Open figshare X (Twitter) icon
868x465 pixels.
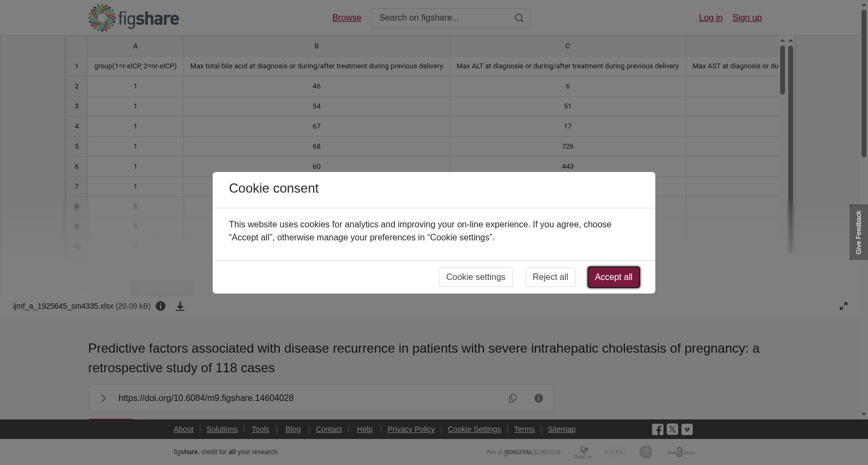(672, 429)
